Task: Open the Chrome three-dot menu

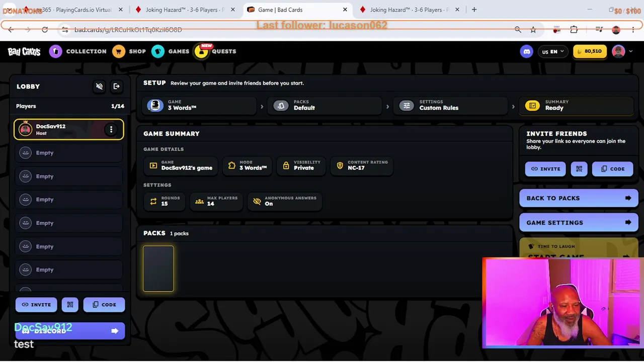Action: click(x=633, y=30)
